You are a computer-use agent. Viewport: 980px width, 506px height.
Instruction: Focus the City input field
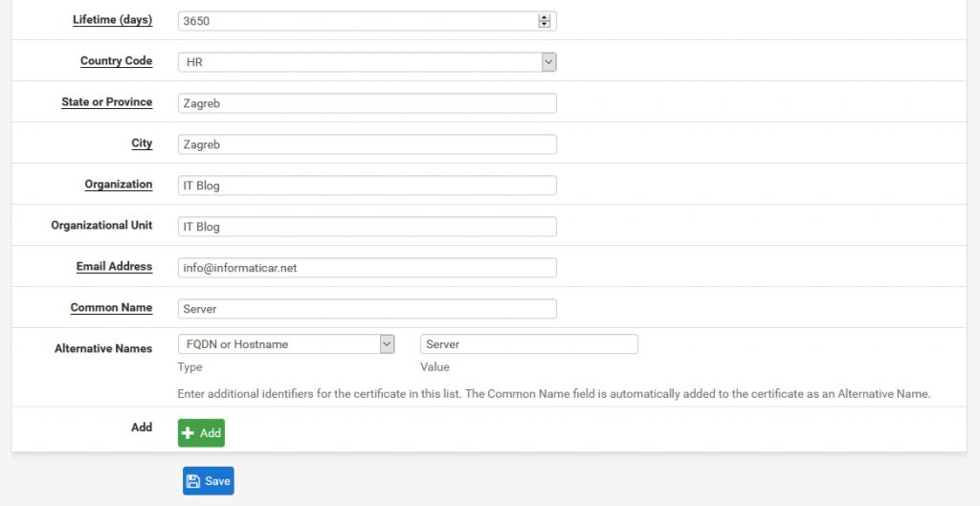coord(367,144)
